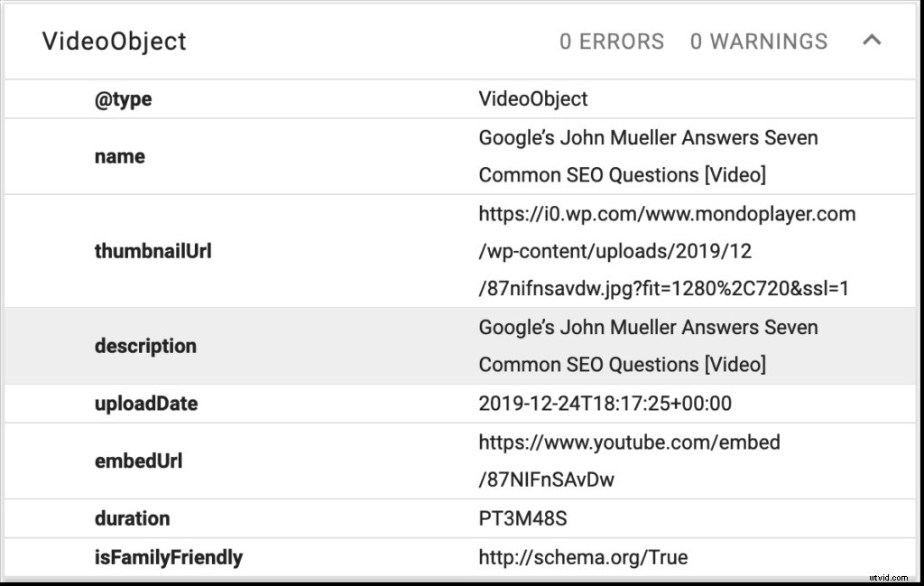Click the 0 ERRORS counter
Image resolution: width=924 pixels, height=586 pixels.
(x=612, y=41)
